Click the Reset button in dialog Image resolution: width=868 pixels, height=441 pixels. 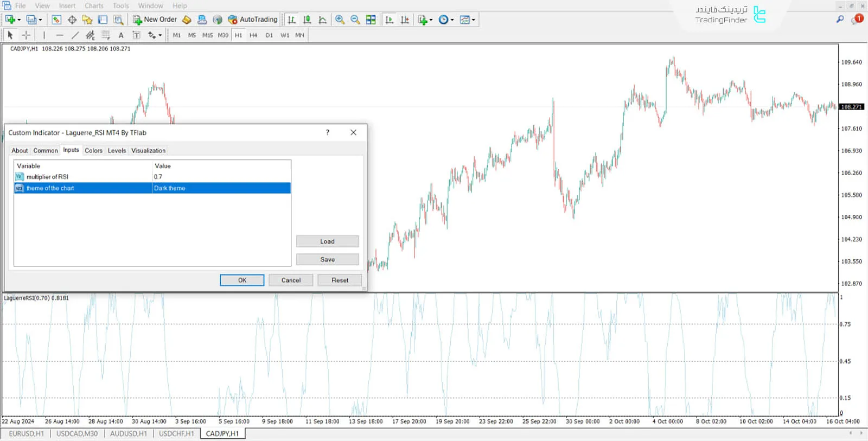coord(340,280)
